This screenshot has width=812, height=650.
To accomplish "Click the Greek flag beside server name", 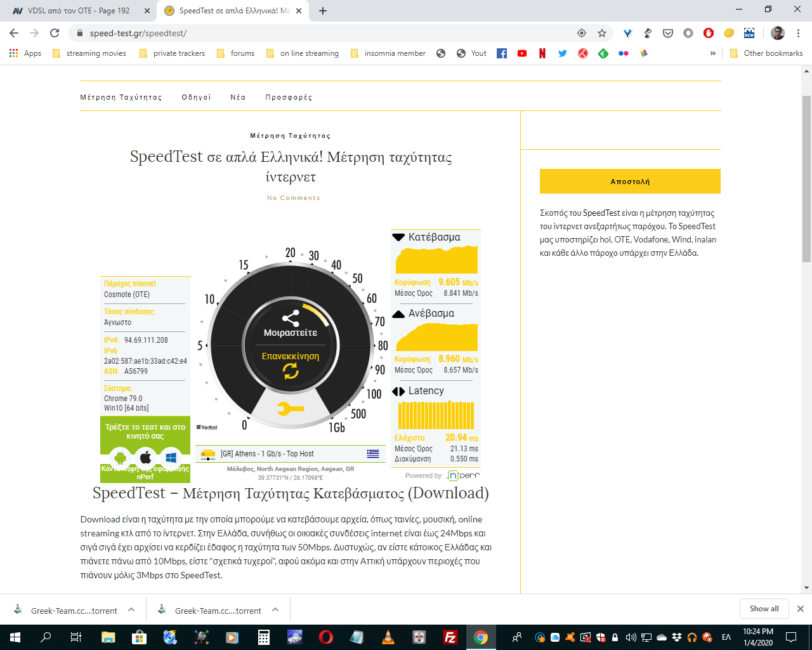I will [373, 454].
